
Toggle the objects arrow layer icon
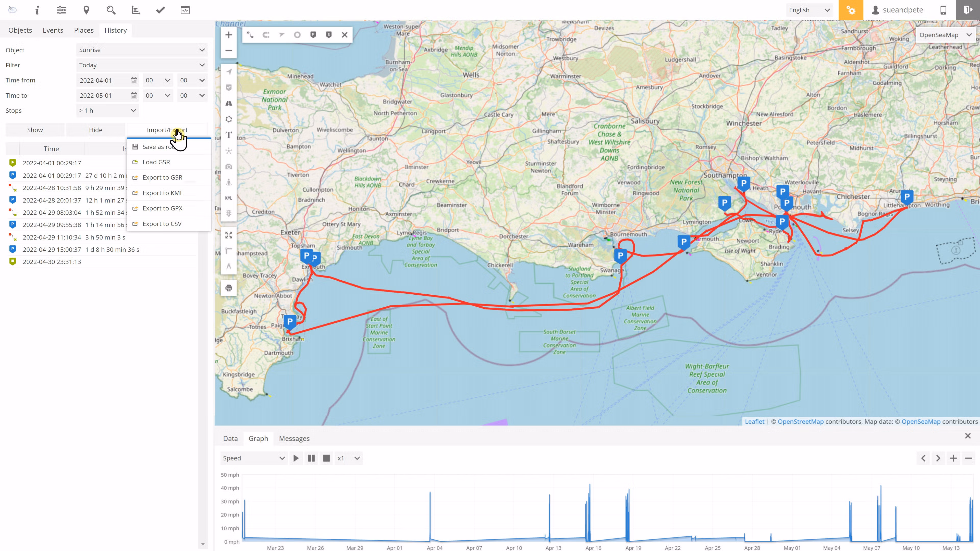[229, 72]
